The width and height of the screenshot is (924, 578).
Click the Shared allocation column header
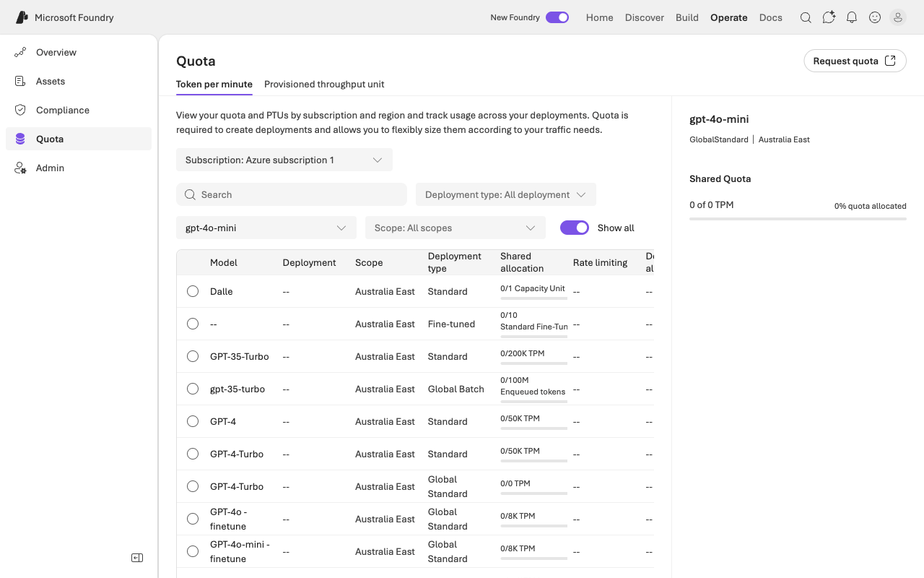point(522,262)
